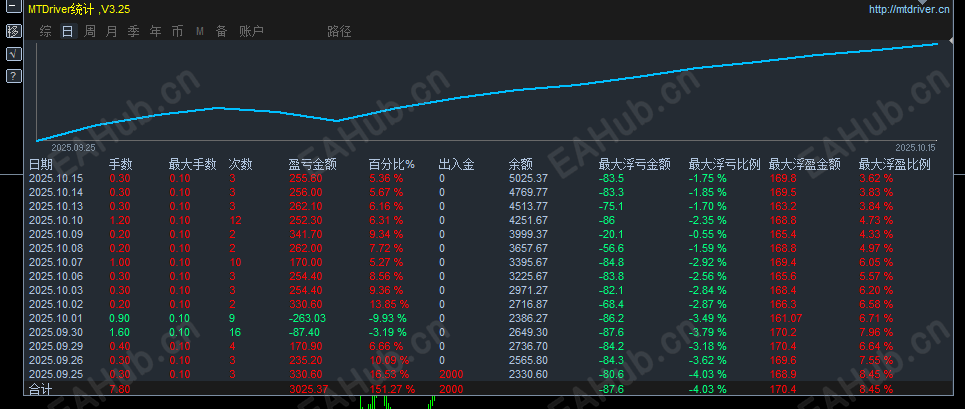Switch to the 月 monthly tab
Image resolution: width=965 pixels, height=409 pixels.
point(111,31)
